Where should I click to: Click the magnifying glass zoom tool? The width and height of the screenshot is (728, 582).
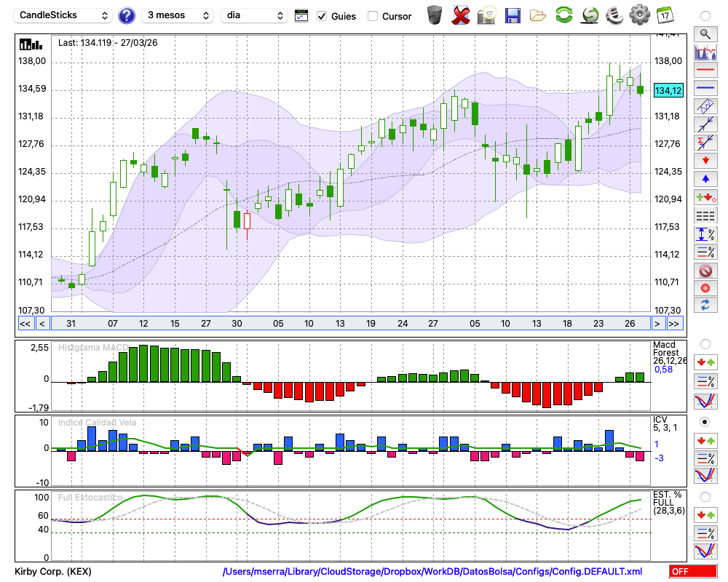(x=705, y=33)
